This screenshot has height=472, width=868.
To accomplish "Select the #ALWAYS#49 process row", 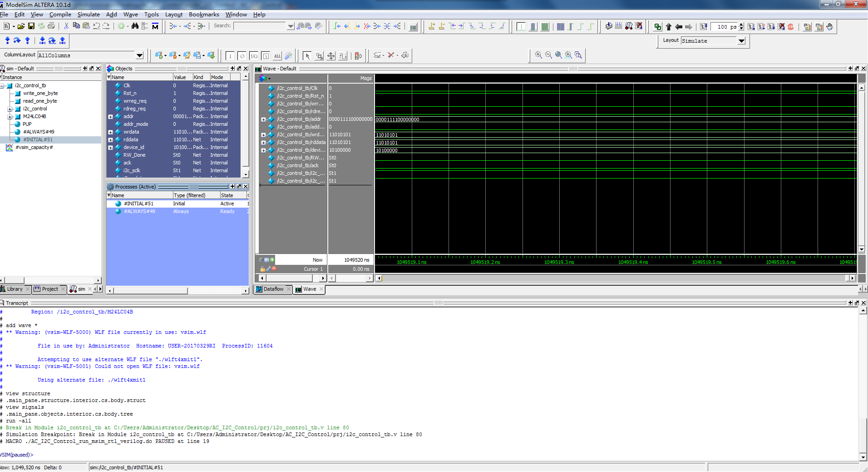I will 178,212.
